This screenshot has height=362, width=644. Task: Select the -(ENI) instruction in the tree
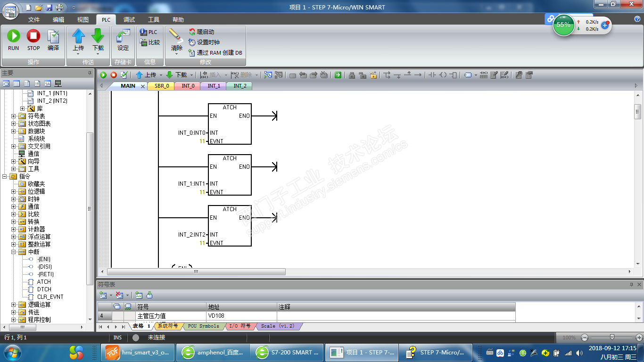point(44,259)
